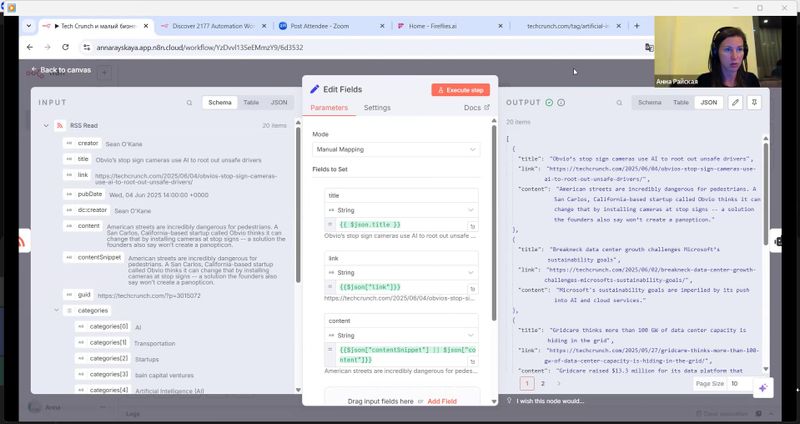
Task: Click the Execute step button
Action: point(460,89)
